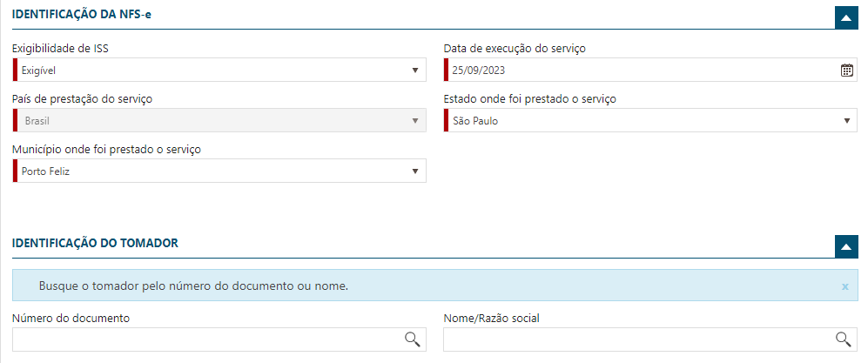The height and width of the screenshot is (363, 868).
Task: Open the Estado dropdown showing São Paulo
Action: pos(650,121)
